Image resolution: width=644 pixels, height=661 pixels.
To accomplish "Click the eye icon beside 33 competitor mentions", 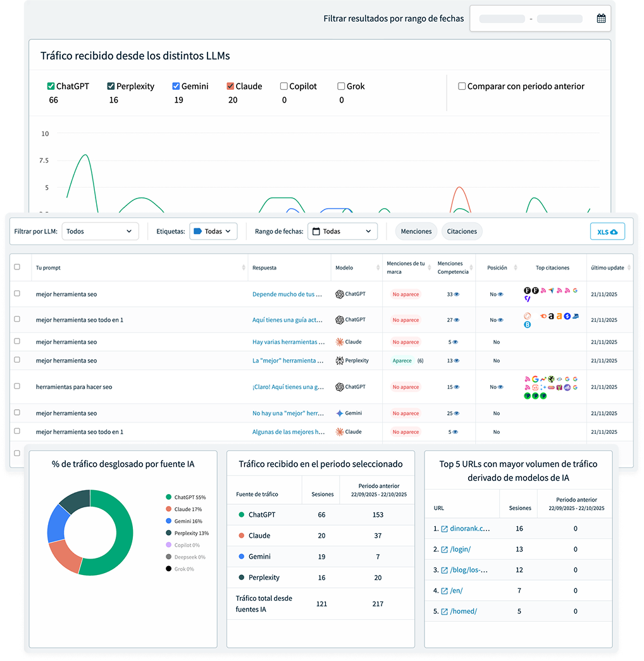I will (456, 294).
